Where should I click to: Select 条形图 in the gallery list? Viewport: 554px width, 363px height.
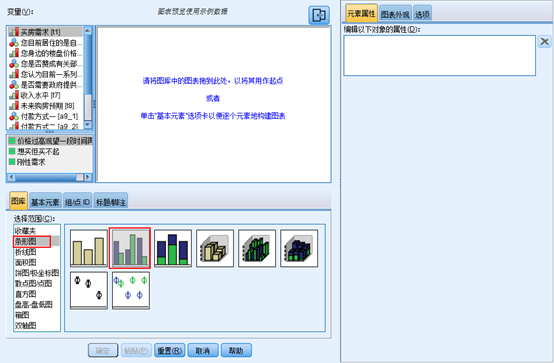37,241
